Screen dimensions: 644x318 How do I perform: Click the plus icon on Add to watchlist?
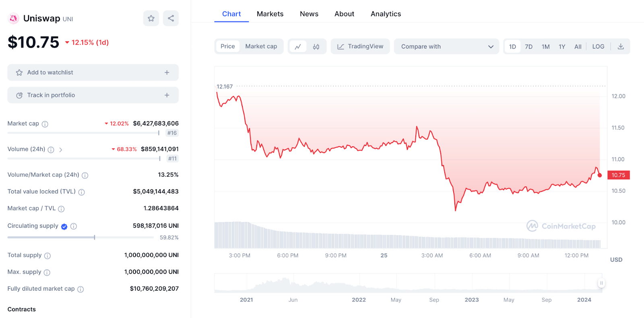(167, 72)
